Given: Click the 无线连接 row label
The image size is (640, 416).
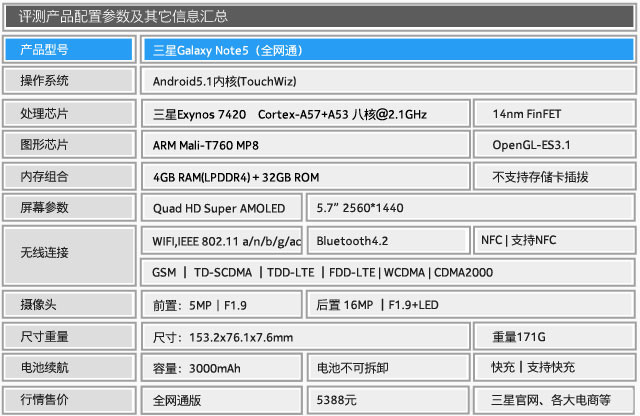Looking at the screenshot, I should coord(68,256).
